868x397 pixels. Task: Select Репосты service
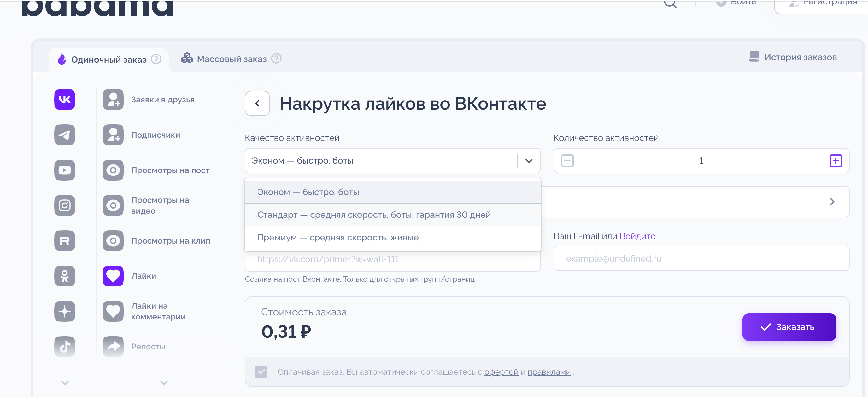pyautogui.click(x=148, y=347)
